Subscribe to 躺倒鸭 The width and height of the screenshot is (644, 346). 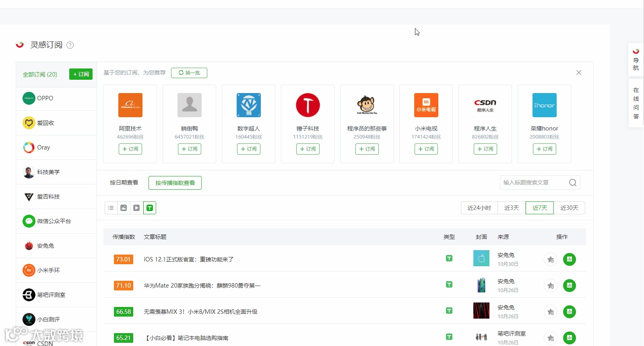point(190,149)
